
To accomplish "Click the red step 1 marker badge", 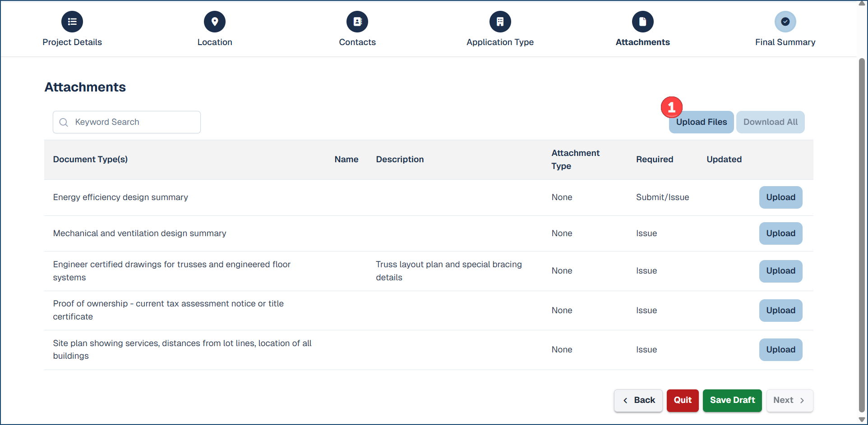I will coord(671,107).
